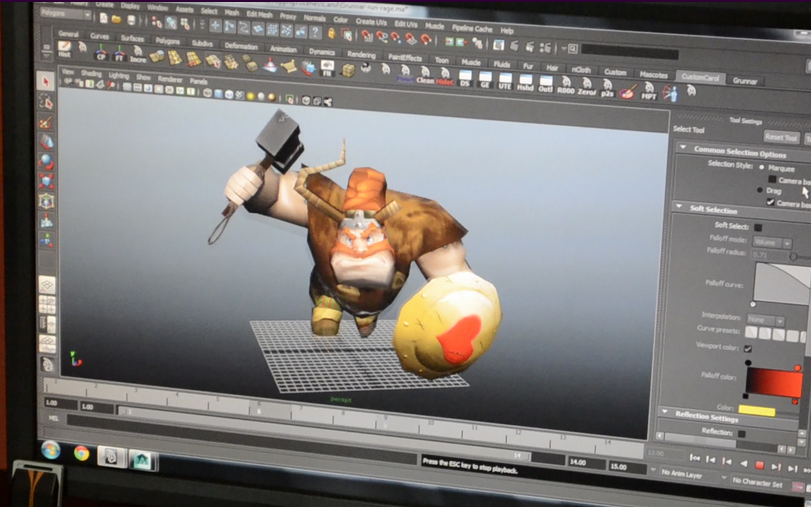812x507 pixels.
Task: Click the red HideC shelf icon
Action: tap(445, 77)
